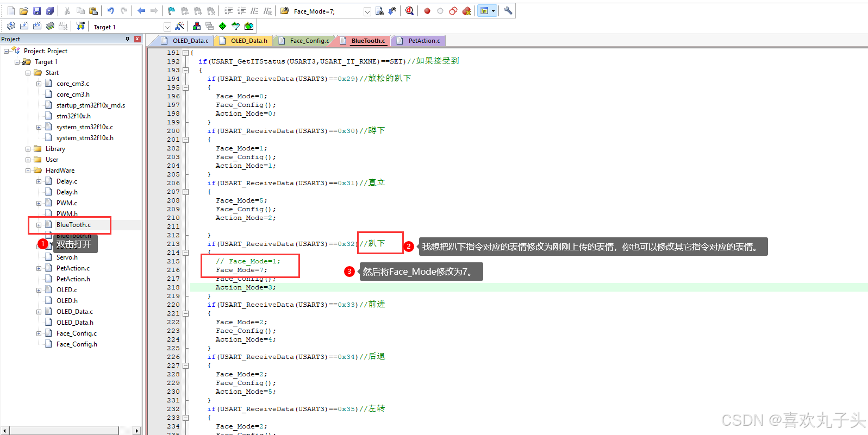Viewport: 868px width, 435px height.
Task: Open a file with folder icon
Action: pyautogui.click(x=24, y=11)
